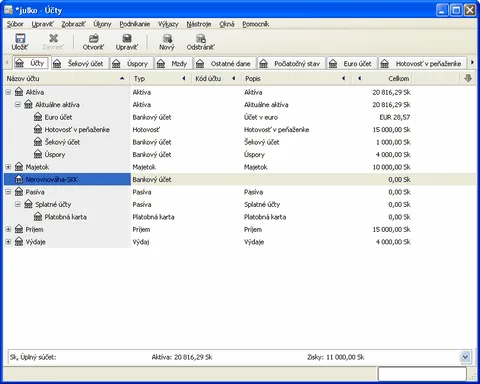Click the Odstrániť toolbar icon
The width and height of the screenshot is (480, 384).
pyautogui.click(x=200, y=38)
